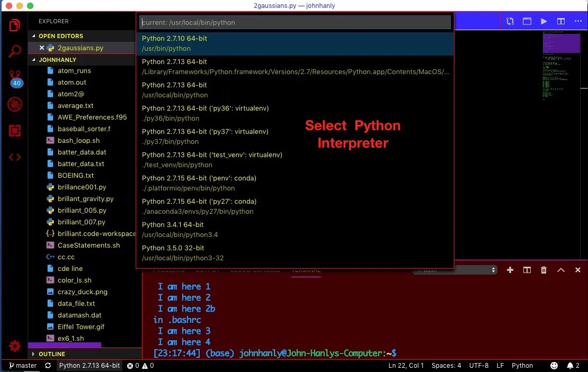Image resolution: width=588 pixels, height=372 pixels.
Task: Click the master branch indicator
Action: [x=23, y=365]
